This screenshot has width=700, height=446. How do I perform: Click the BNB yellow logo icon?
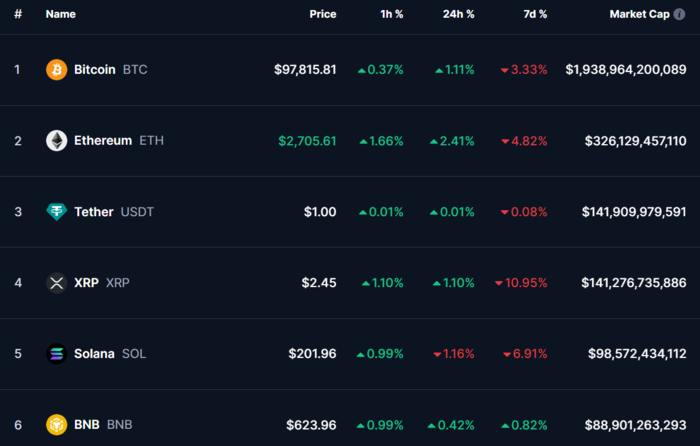tap(57, 425)
